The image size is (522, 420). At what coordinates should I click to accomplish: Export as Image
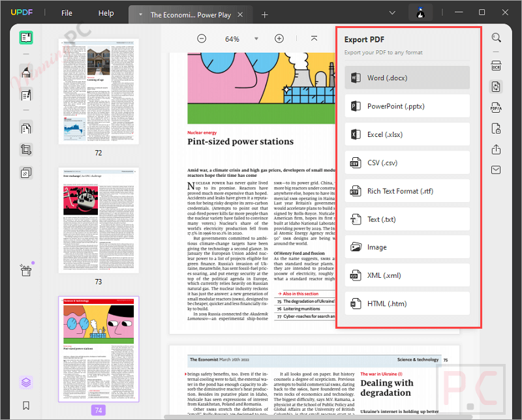coord(407,247)
